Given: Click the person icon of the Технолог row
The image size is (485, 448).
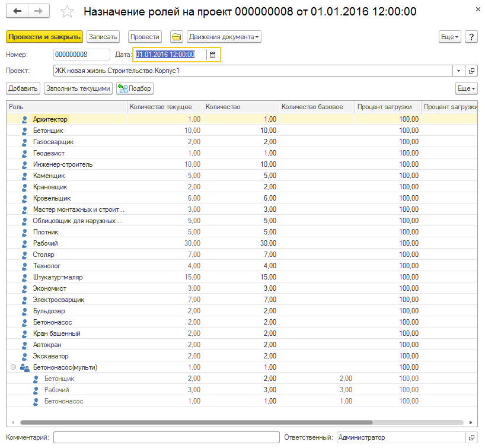Looking at the screenshot, I should pos(24,266).
